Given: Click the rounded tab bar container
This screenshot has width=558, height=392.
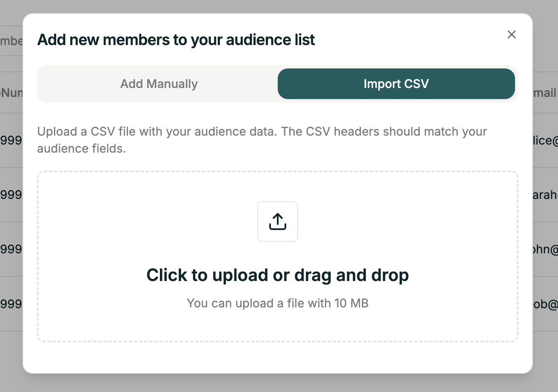Looking at the screenshot, I should [278, 84].
